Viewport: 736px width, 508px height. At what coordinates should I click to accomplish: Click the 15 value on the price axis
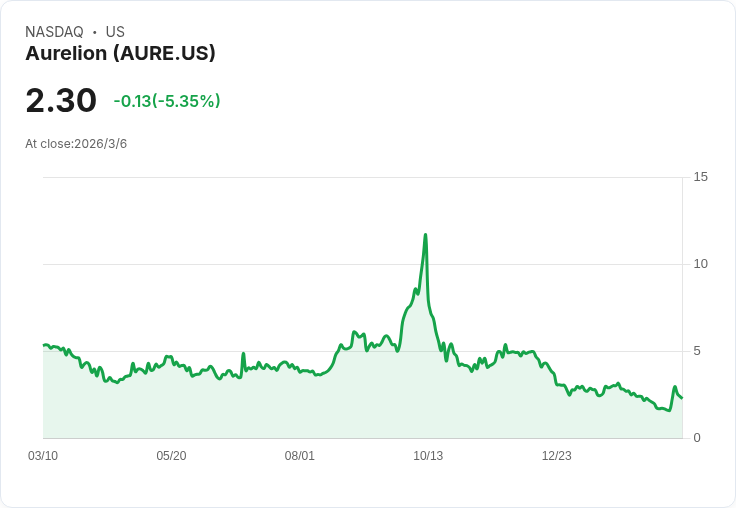tap(700, 177)
